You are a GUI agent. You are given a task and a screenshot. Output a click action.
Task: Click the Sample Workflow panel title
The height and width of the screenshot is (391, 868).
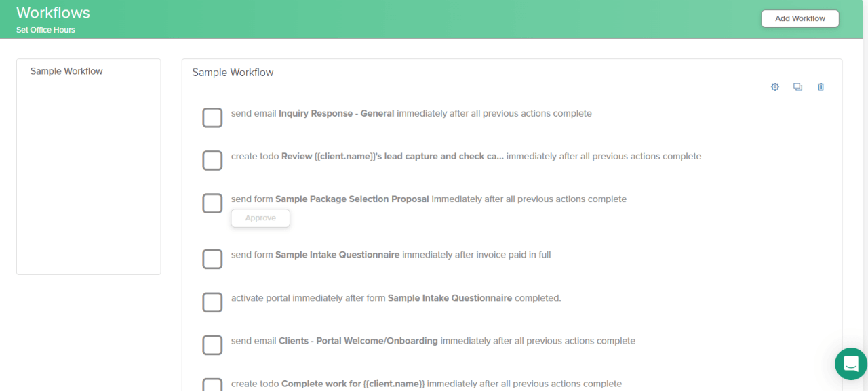[x=233, y=73]
